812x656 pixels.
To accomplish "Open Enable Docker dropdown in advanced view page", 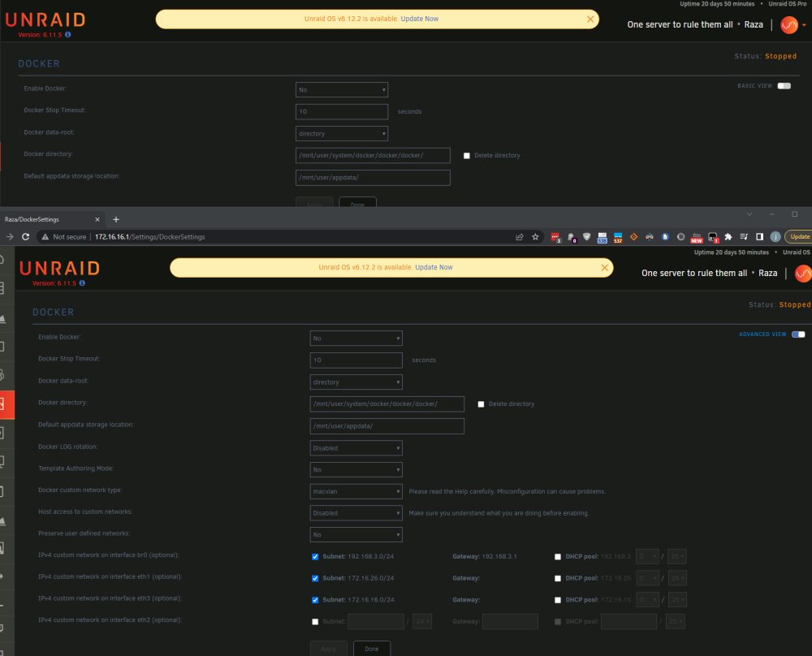I will 356,338.
